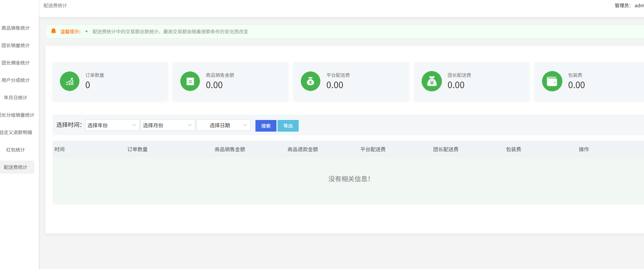This screenshot has width=644, height=269.
Task: Click the orange notification bell icon
Action: (54, 31)
